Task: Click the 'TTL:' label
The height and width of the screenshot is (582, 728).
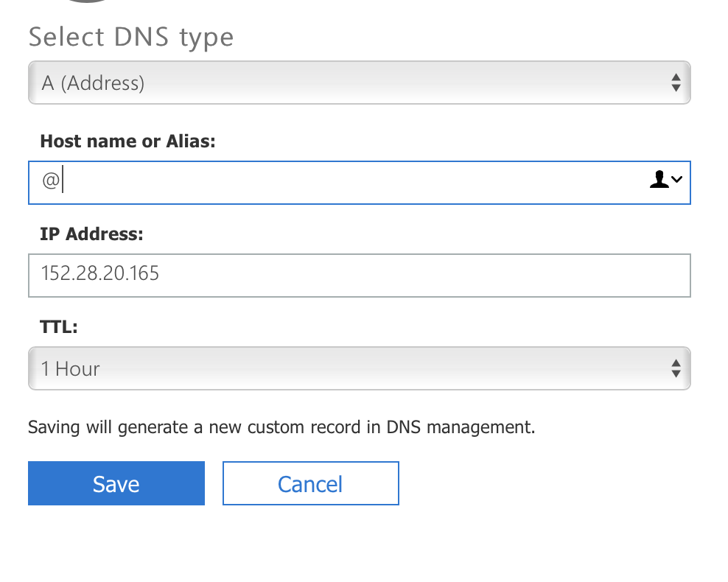Action: [58, 327]
